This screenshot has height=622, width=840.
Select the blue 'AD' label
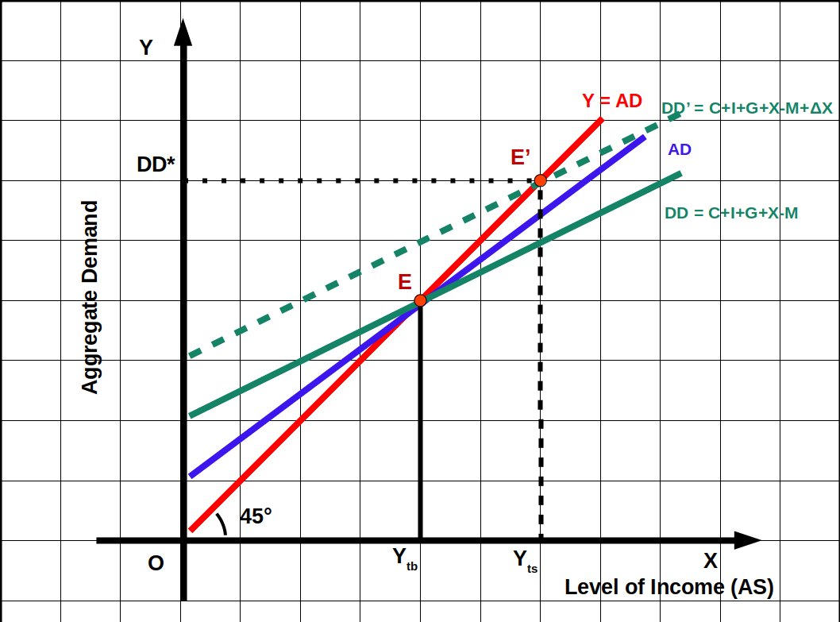pos(680,149)
